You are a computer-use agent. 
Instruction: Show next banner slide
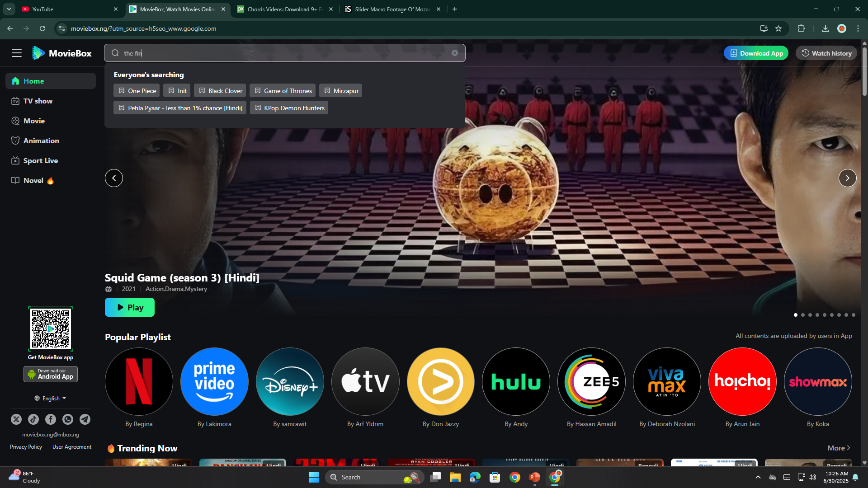click(848, 178)
